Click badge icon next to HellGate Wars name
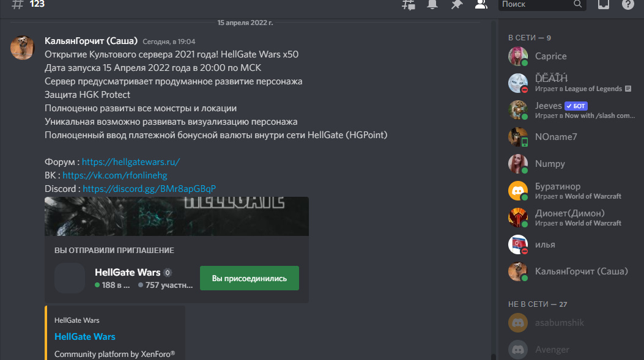 coord(168,273)
